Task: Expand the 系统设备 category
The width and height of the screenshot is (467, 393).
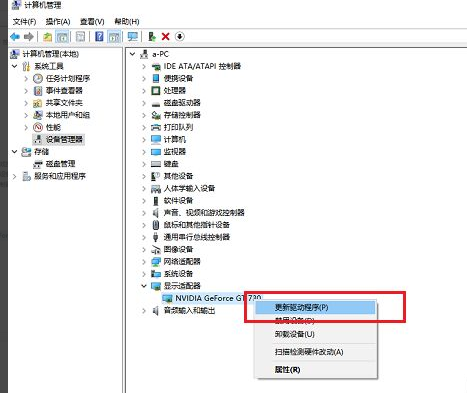Action: click(x=144, y=274)
